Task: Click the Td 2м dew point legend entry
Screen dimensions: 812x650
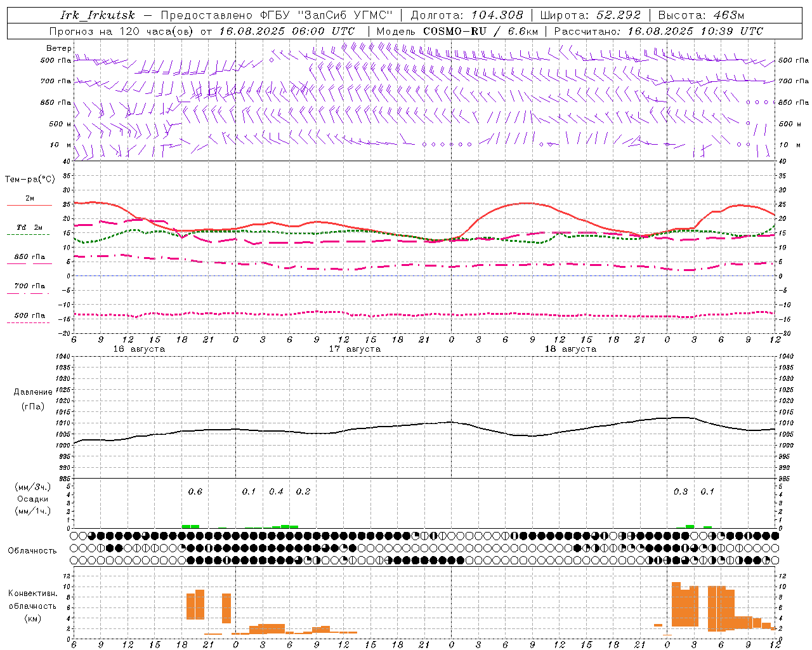Action: pos(29,227)
